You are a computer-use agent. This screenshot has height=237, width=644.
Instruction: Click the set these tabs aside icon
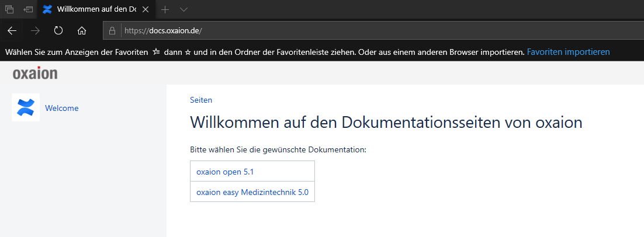click(x=27, y=9)
